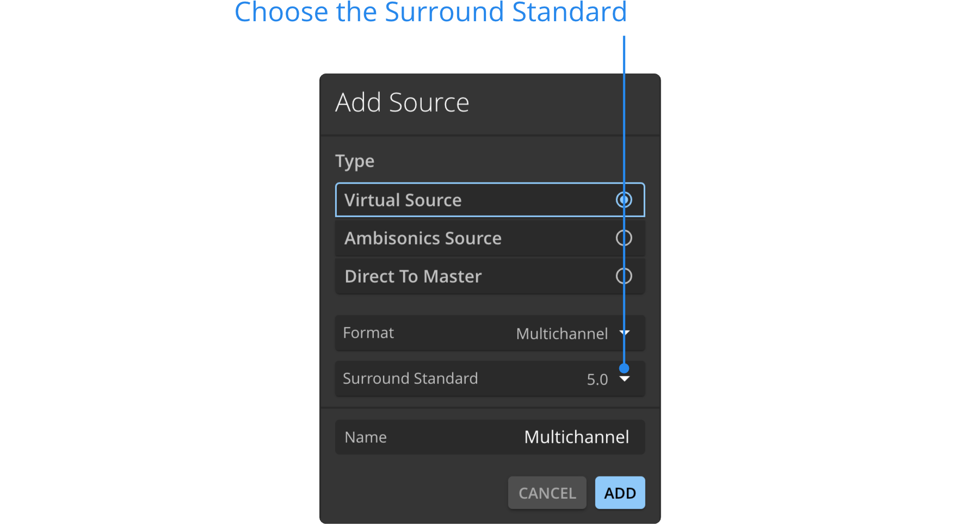980x526 pixels.
Task: Click the Format row label
Action: [x=368, y=333]
